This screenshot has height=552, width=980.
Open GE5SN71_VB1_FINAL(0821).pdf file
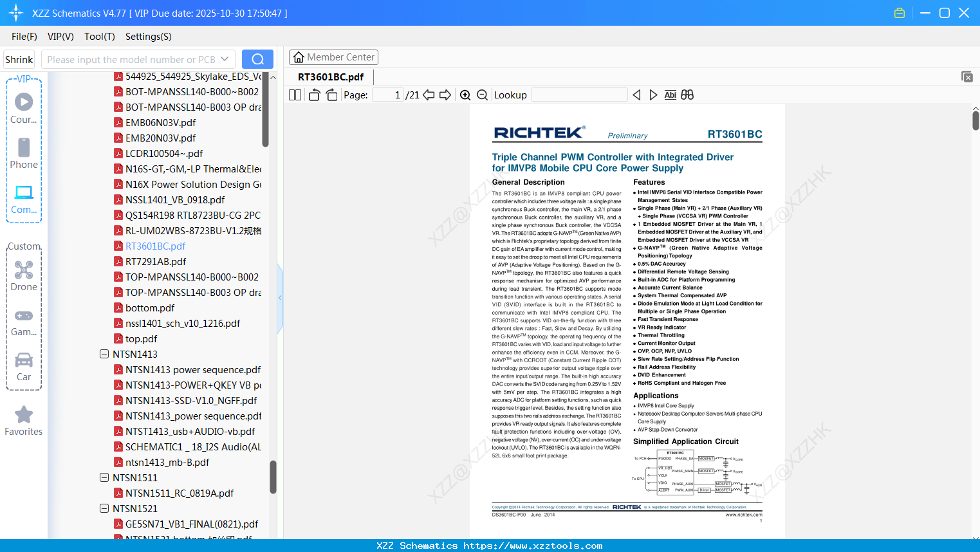click(x=192, y=524)
